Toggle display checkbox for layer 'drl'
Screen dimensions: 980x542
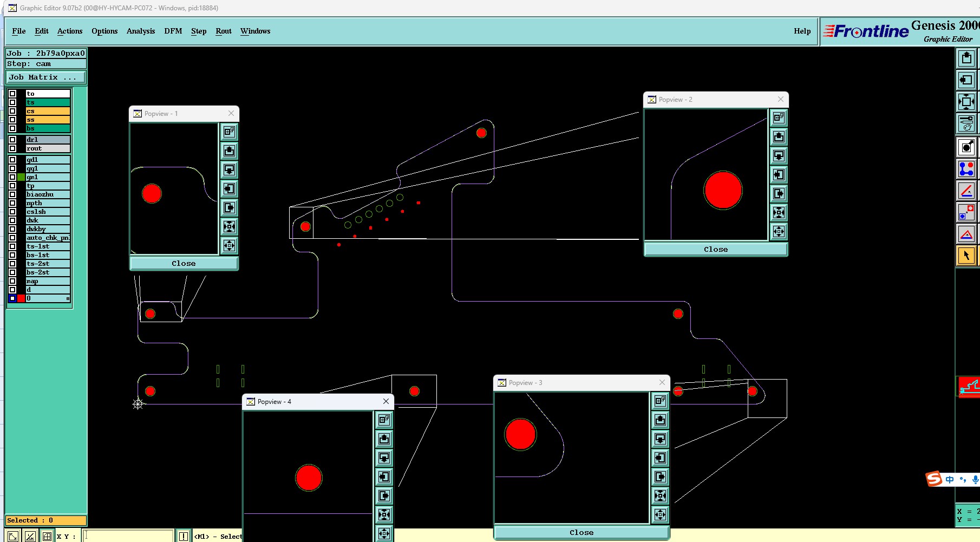point(12,140)
